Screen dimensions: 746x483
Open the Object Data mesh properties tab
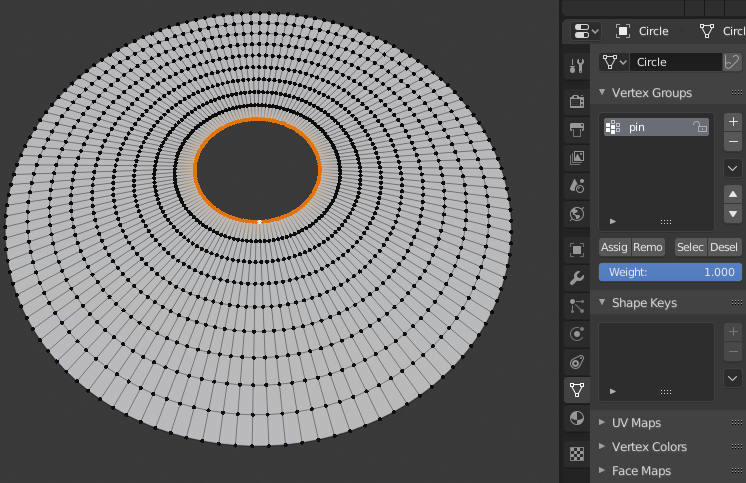(x=577, y=390)
